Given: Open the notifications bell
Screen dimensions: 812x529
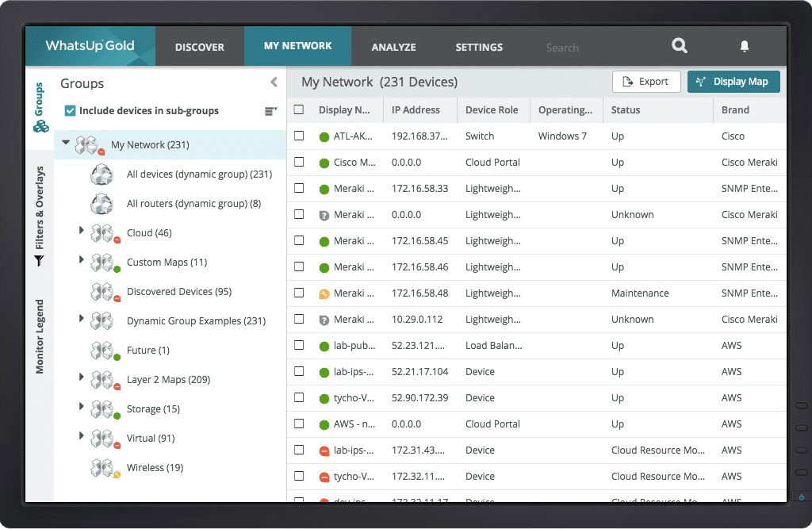Looking at the screenshot, I should (x=744, y=47).
